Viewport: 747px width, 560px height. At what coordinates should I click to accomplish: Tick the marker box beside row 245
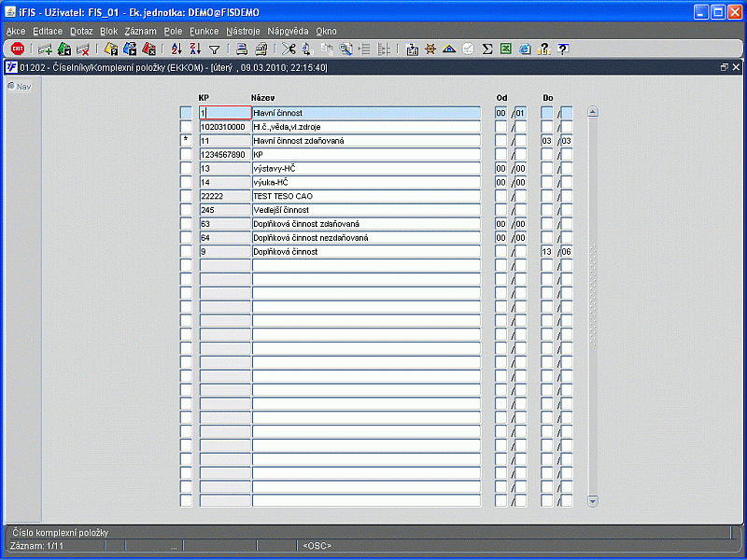coord(186,210)
